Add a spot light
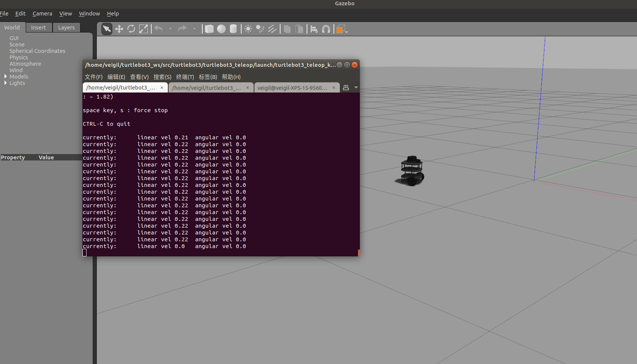Viewport: 637px width, 364px height. tap(260, 29)
